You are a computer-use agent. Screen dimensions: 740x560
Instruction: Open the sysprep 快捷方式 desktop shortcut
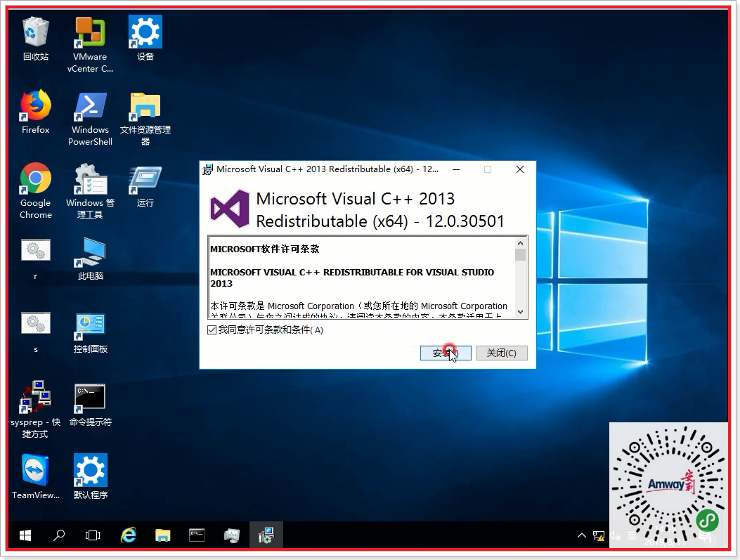coord(35,410)
